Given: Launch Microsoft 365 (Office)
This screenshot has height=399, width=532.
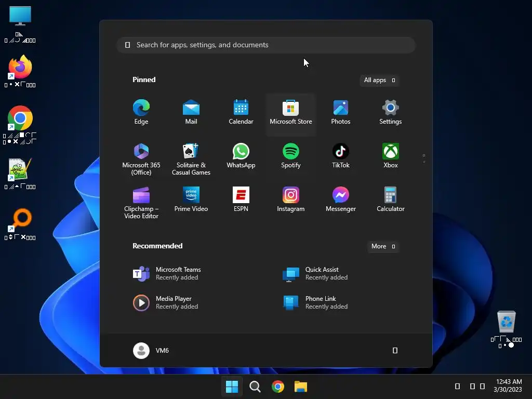Looking at the screenshot, I should [141, 159].
